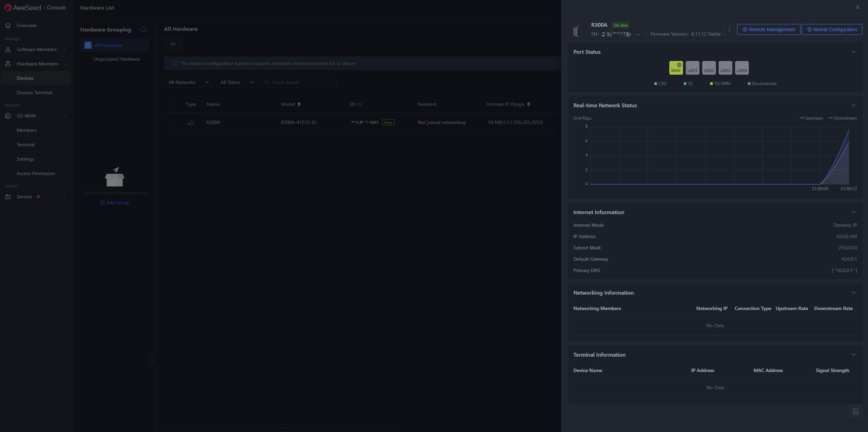
Task: Click Remote Management button
Action: 768,29
